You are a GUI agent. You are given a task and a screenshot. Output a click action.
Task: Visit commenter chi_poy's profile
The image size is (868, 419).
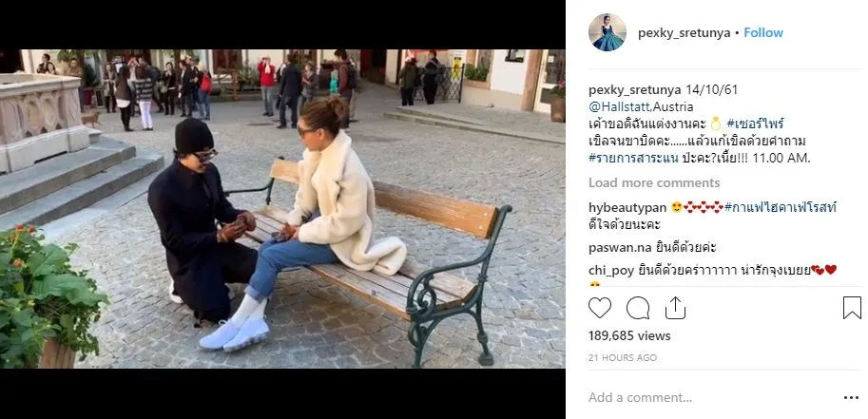coord(611,271)
